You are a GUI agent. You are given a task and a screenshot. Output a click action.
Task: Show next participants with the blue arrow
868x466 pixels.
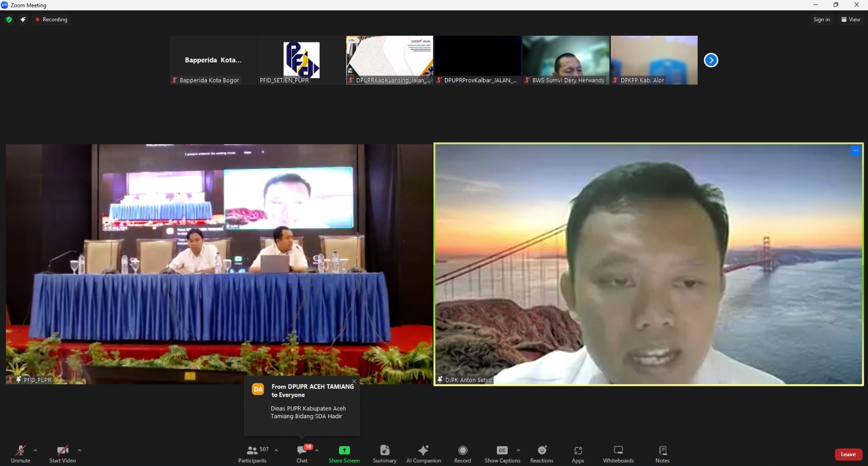point(711,60)
